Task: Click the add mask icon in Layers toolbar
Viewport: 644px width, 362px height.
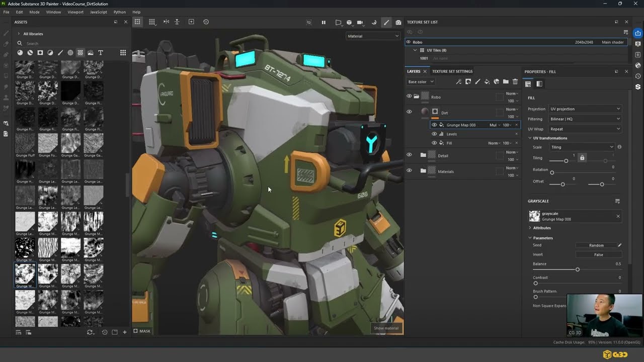Action: point(468,81)
